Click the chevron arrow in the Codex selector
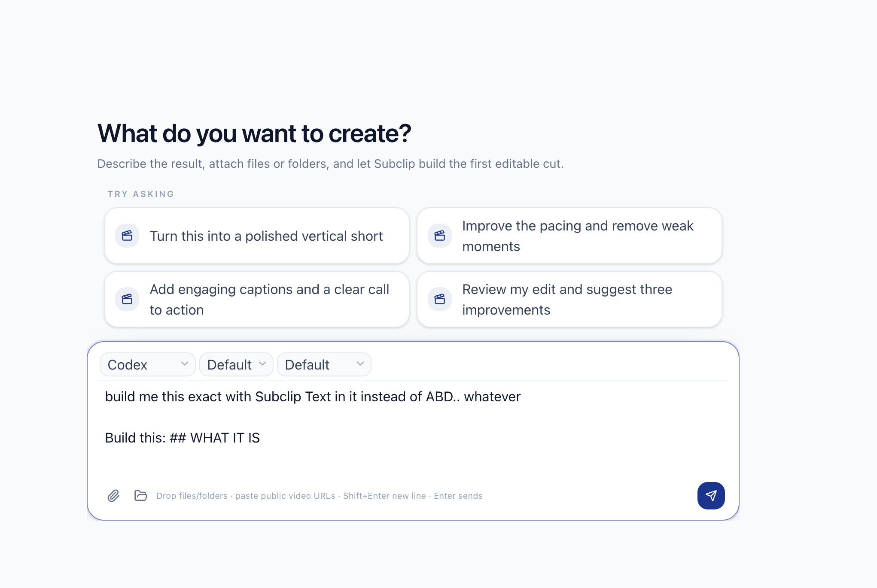Screen dimensions: 877x588 coord(185,364)
